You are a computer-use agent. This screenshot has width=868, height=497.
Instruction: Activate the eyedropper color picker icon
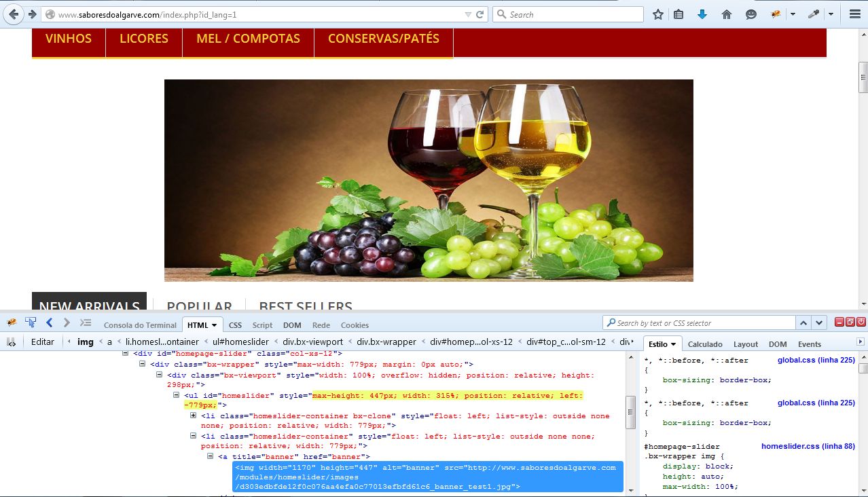click(813, 14)
